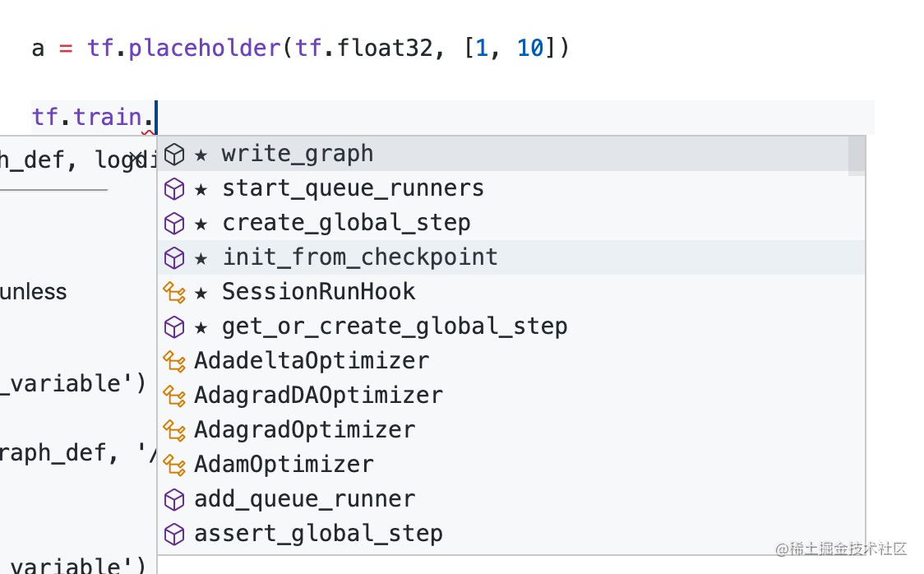The height and width of the screenshot is (574, 924).
Task: Close the documentation popup with X
Action: [x=140, y=158]
